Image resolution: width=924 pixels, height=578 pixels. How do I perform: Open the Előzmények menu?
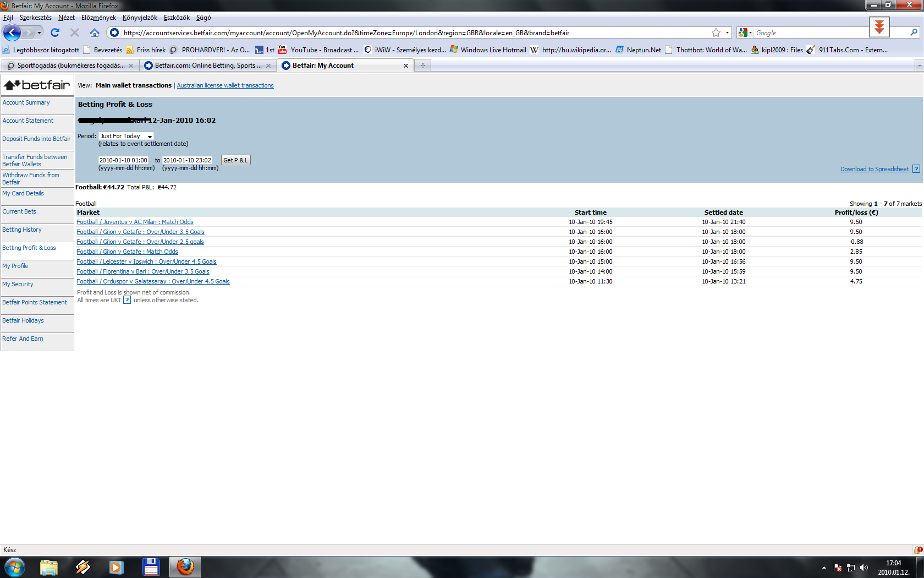[98, 18]
